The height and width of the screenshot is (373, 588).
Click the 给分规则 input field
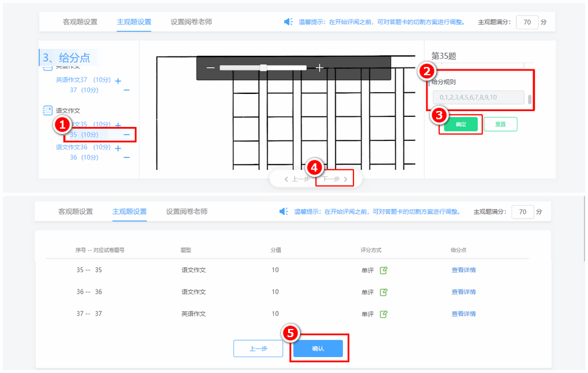click(x=477, y=97)
